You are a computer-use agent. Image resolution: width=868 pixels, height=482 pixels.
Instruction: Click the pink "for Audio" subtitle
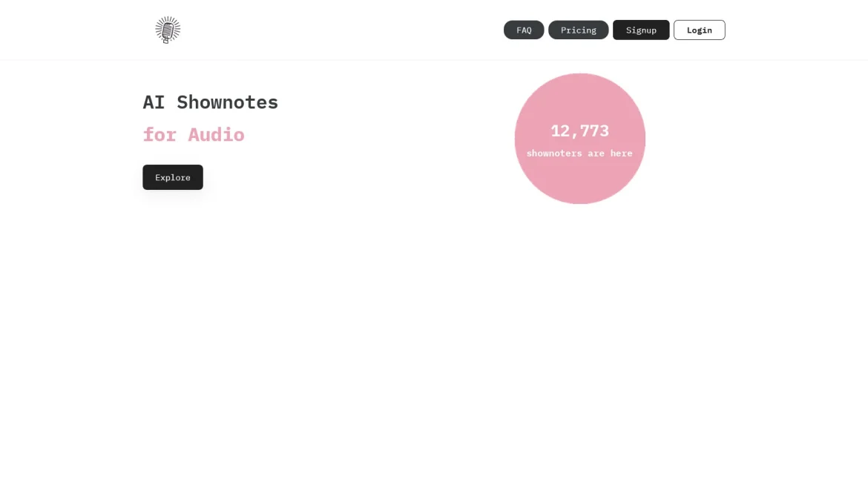pos(194,134)
